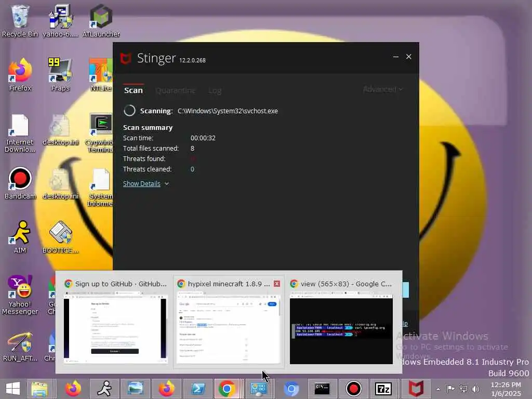Click the McAfee Stinger taskbar icon
The image size is (532, 399).
tap(416, 389)
